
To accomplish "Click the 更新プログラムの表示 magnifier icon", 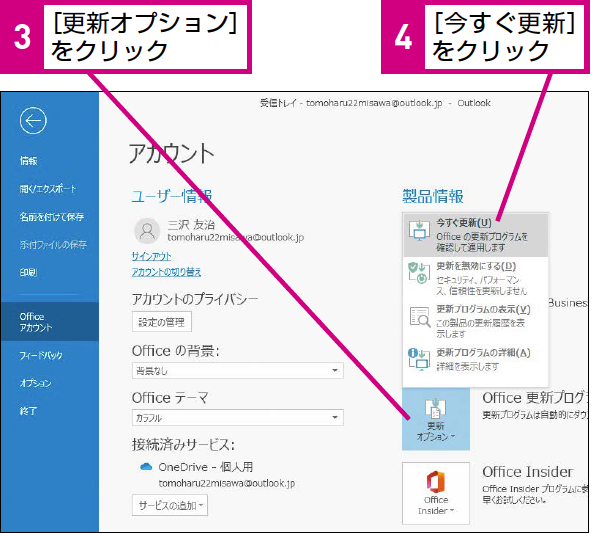I will click(x=420, y=317).
